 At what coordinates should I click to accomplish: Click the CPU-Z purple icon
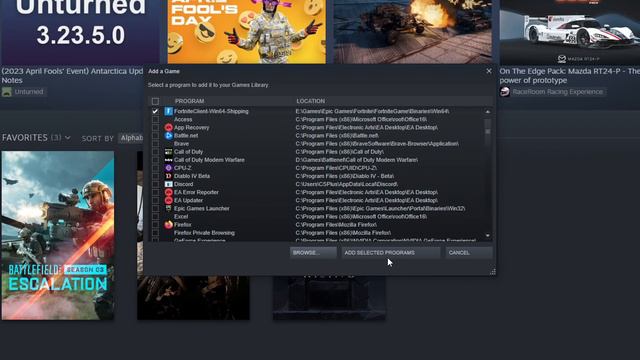click(168, 168)
